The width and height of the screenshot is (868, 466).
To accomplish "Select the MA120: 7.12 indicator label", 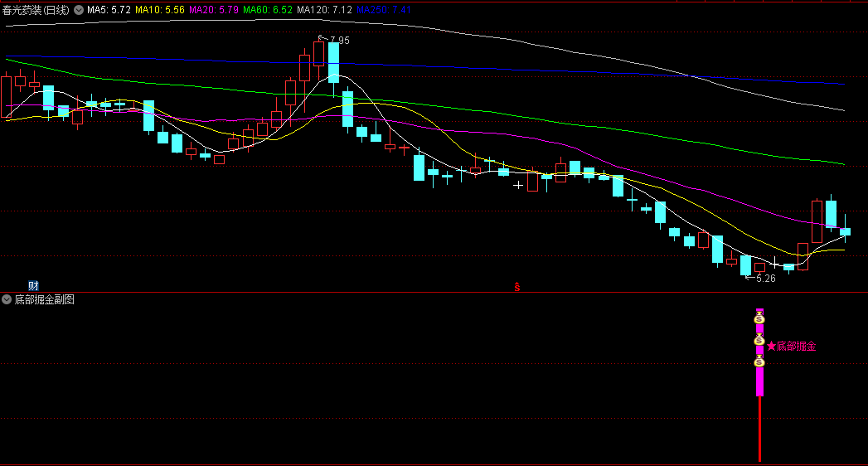I will tap(324, 10).
